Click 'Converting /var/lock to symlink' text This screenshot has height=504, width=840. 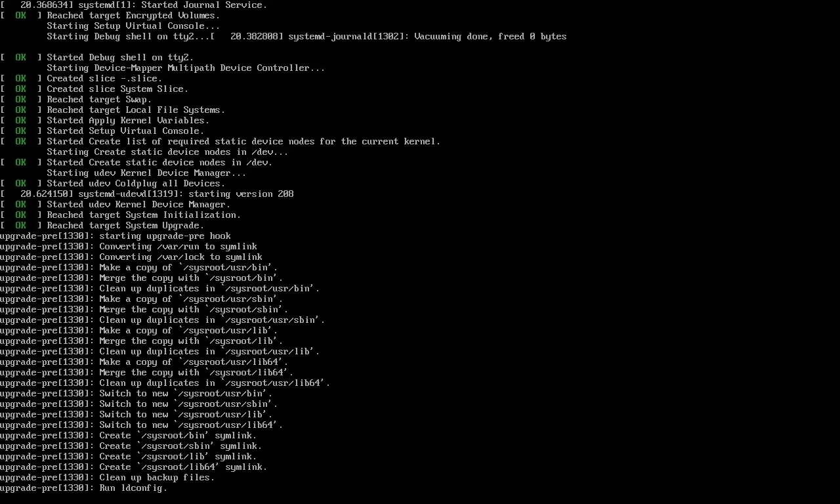[181, 257]
